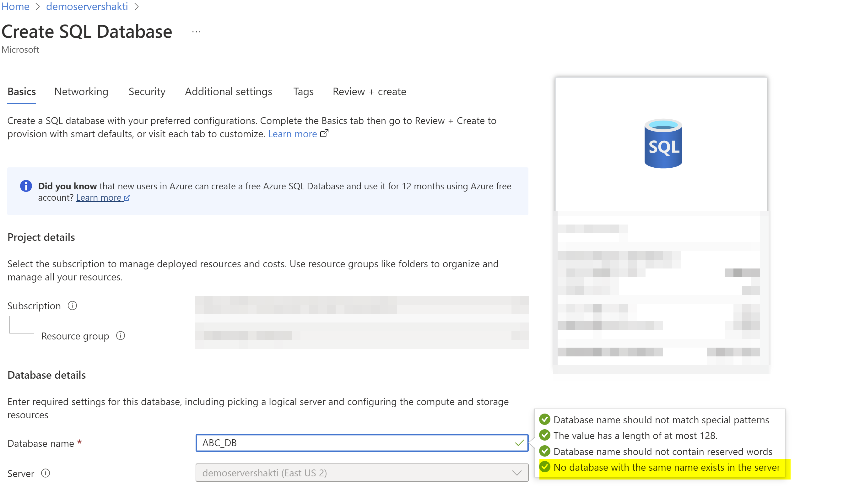This screenshot has height=504, width=865.
Task: Click the SQL database logo
Action: [663, 144]
